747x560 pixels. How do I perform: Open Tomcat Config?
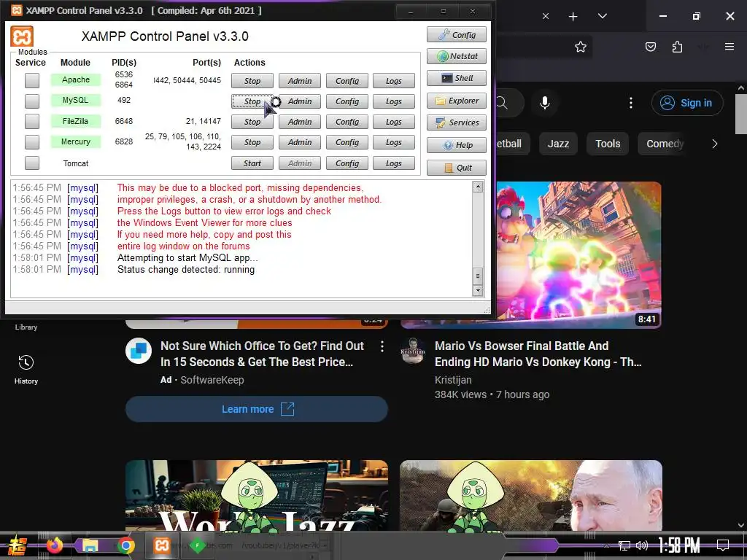(347, 163)
